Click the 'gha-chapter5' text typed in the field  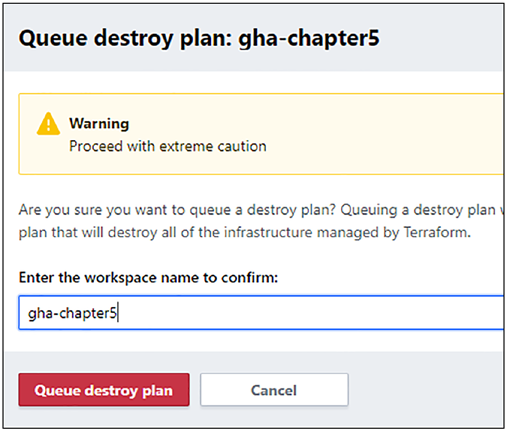[x=72, y=313]
